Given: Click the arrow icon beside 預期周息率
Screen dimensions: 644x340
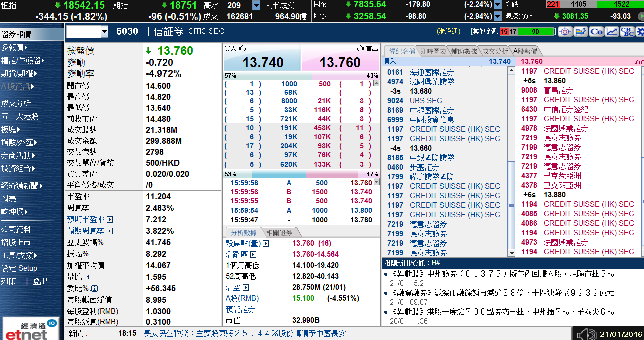Looking at the screenshot, I should (110, 231).
